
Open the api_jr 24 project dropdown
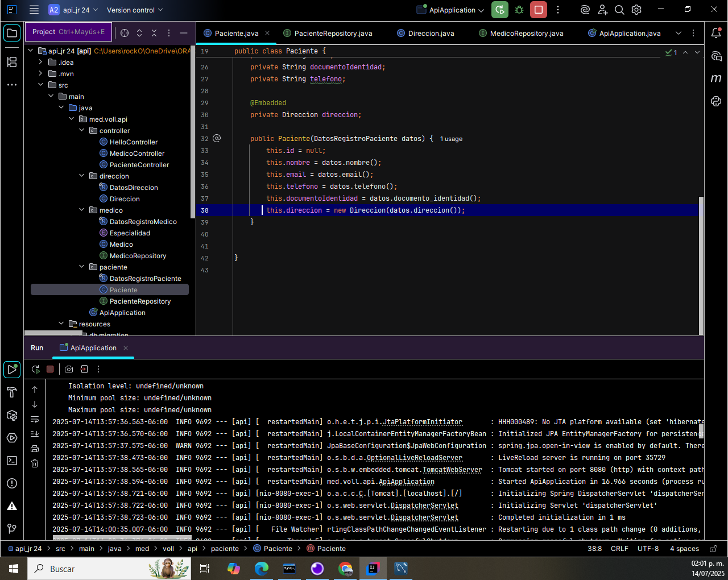tap(74, 10)
